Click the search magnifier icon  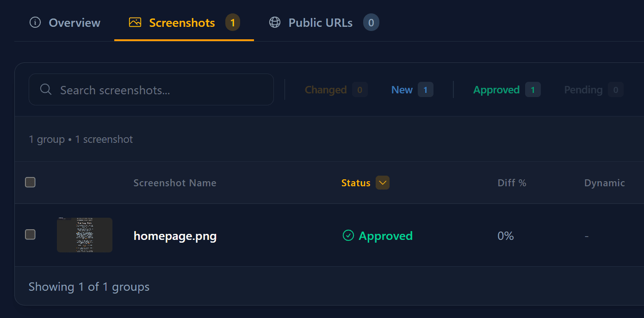[46, 90]
